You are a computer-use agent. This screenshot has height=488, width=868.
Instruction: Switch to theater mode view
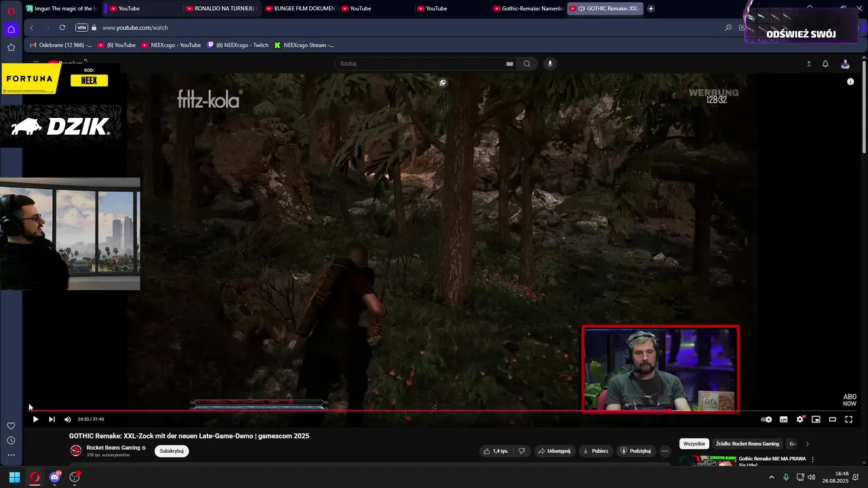(x=832, y=420)
